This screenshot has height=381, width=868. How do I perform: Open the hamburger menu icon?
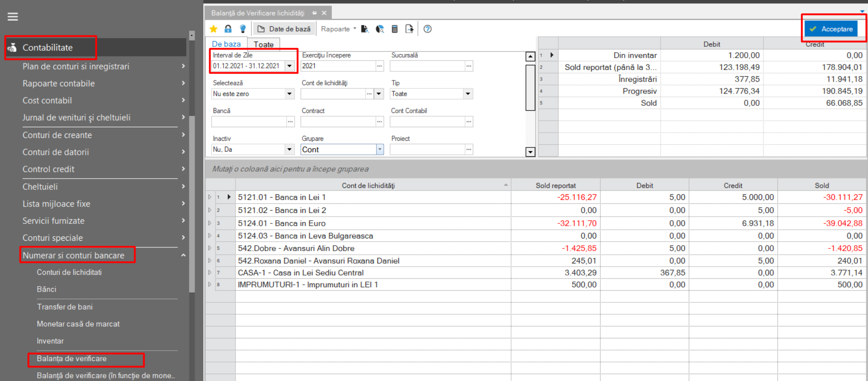coord(13,17)
